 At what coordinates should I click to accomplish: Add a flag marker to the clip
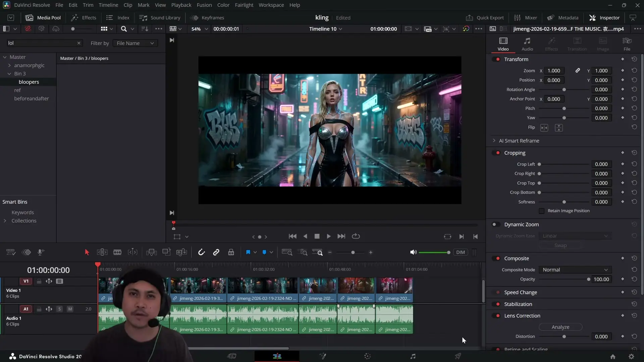point(249,252)
